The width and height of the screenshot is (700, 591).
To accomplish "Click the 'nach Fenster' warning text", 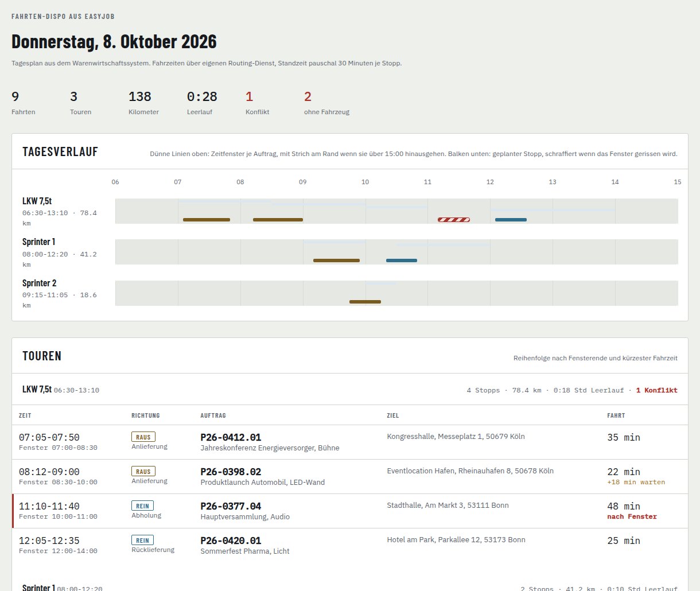I will coord(632,516).
